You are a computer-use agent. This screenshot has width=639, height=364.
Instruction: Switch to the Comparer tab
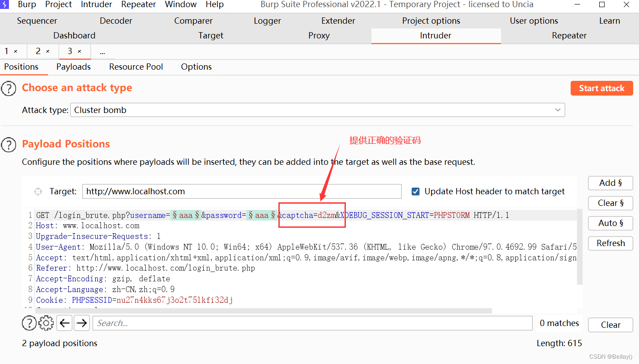tap(193, 21)
